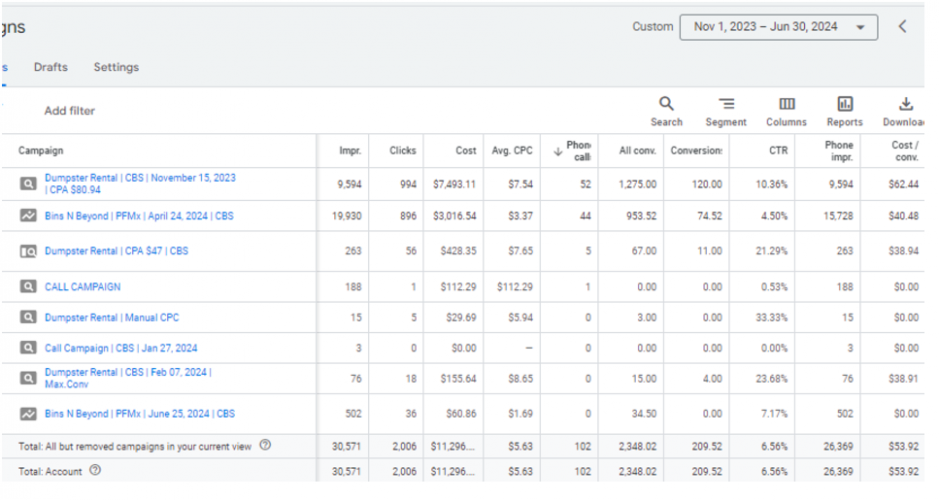Sort by Phone calls column header

click(x=578, y=151)
